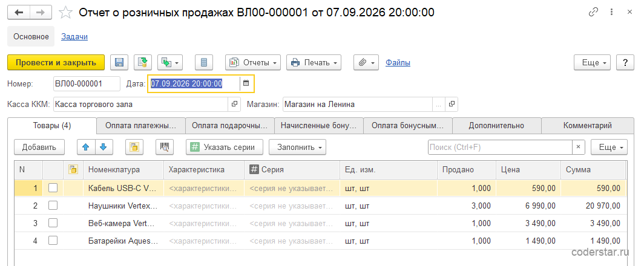Close the document with the X

629,12
